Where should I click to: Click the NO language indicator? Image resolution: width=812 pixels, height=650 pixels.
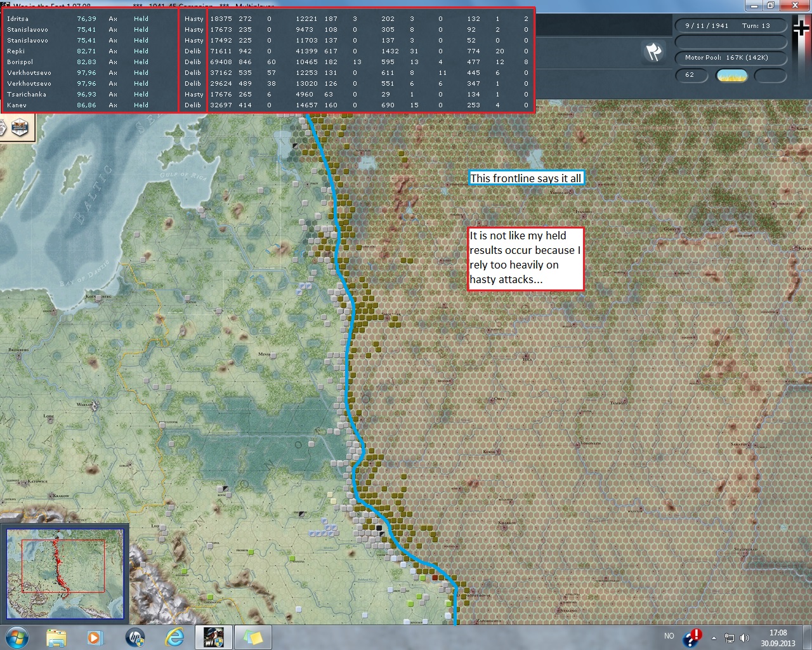[x=669, y=636]
